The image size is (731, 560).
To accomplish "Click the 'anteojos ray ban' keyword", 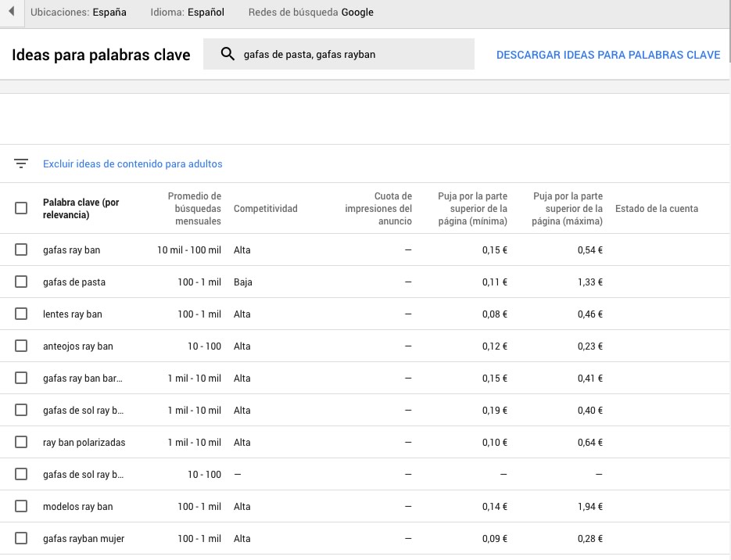I will [78, 346].
